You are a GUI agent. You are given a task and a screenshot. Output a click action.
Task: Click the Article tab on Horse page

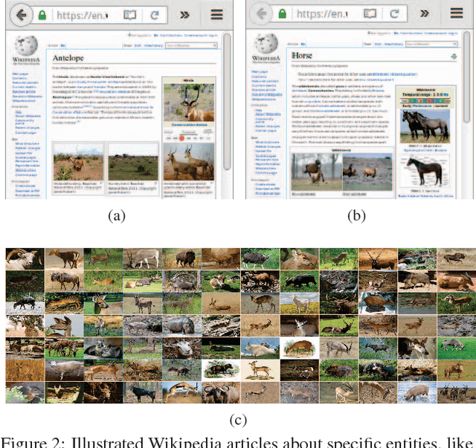click(292, 44)
